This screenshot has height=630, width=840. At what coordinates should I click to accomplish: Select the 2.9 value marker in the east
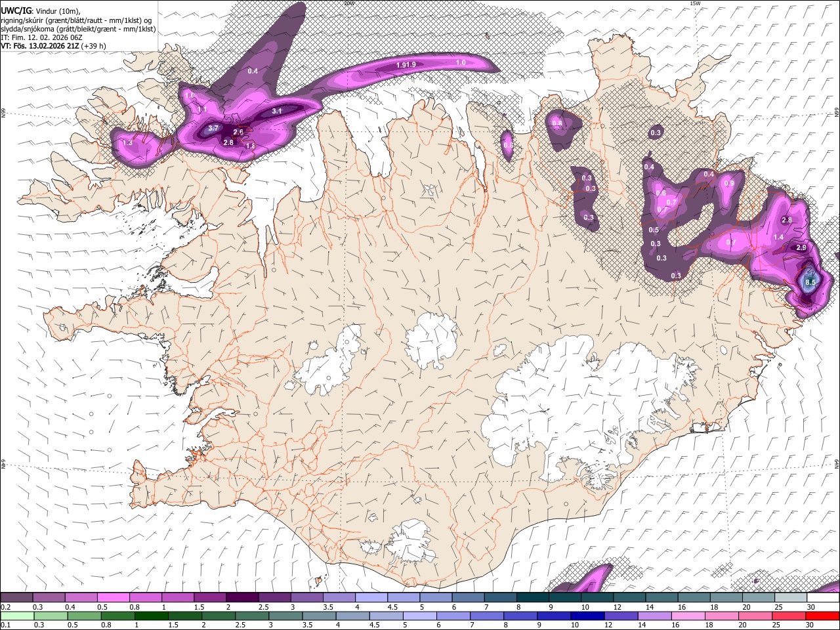click(801, 247)
